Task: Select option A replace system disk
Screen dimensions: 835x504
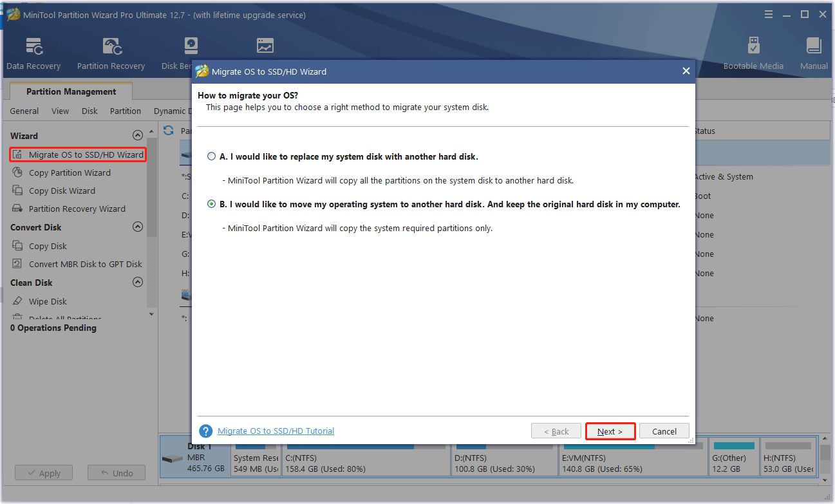Action: coord(212,156)
